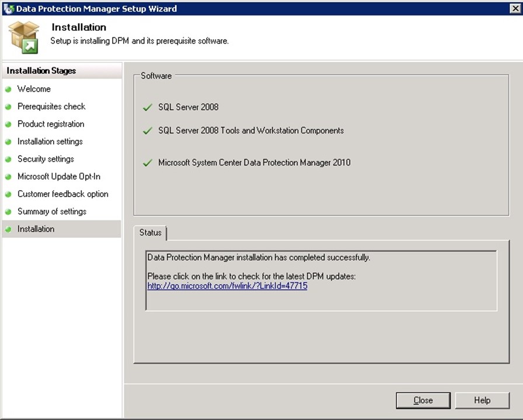Click the green checkmark beside SQL Server 2008
The height and width of the screenshot is (420, 523).
tap(147, 107)
